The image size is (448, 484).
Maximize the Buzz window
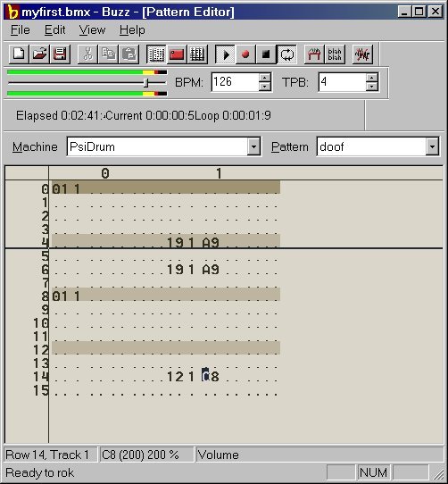pos(419,12)
